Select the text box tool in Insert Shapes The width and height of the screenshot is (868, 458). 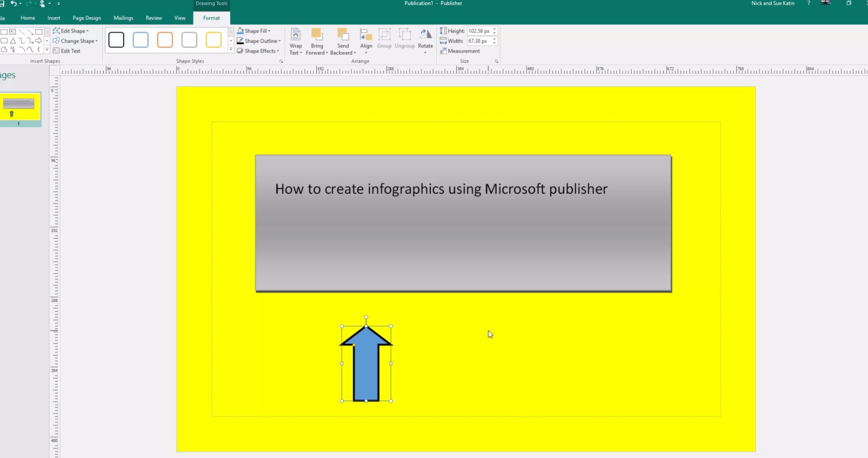pos(12,31)
